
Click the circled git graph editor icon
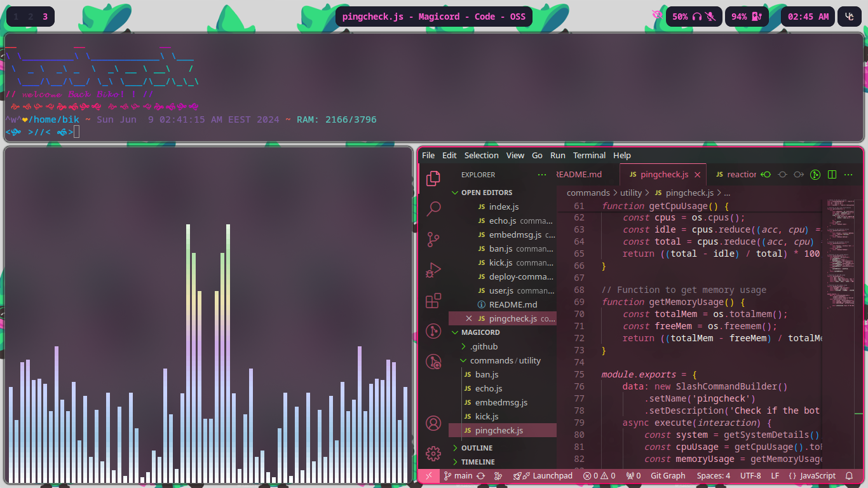815,174
